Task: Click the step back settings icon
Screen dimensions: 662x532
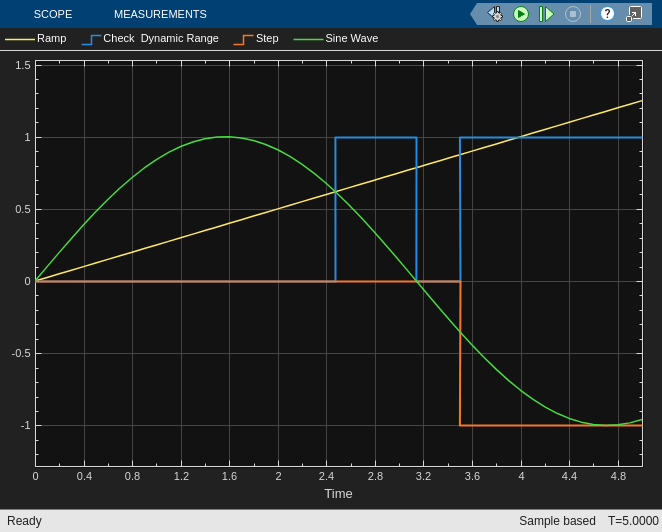Action: click(x=496, y=14)
